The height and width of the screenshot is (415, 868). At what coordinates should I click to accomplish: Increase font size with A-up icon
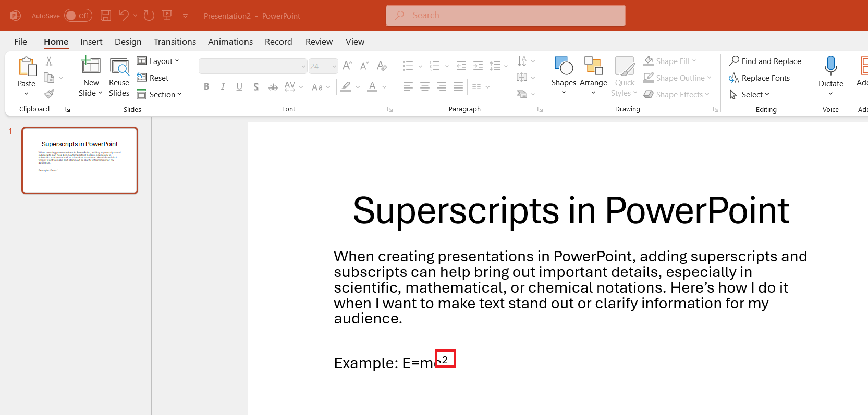click(347, 66)
